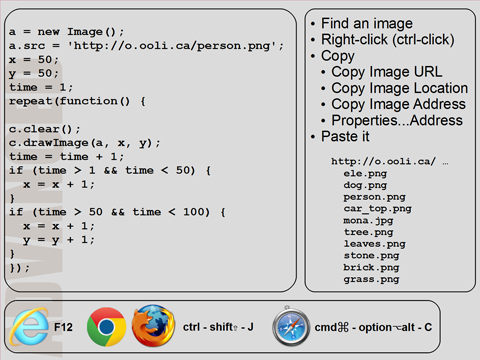Viewport: 480px width, 360px height.
Task: Select the F12 shortcut label
Action: click(63, 327)
